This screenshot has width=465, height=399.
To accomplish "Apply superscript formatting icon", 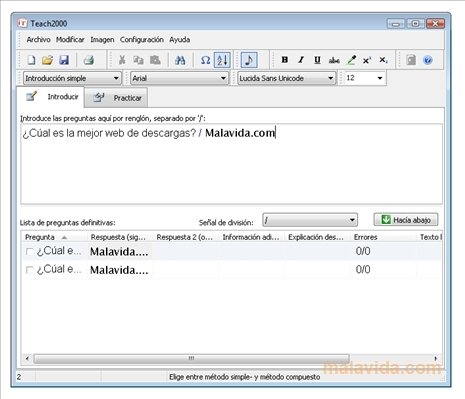I will point(367,60).
